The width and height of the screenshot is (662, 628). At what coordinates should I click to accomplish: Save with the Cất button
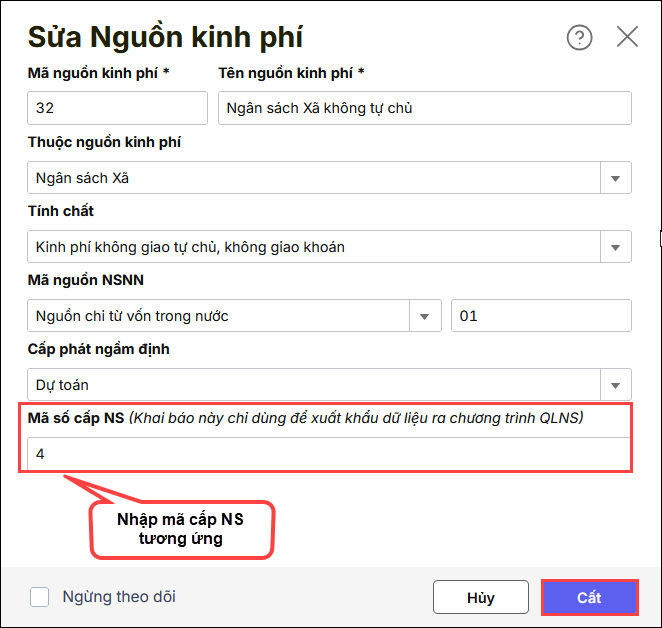click(589, 598)
